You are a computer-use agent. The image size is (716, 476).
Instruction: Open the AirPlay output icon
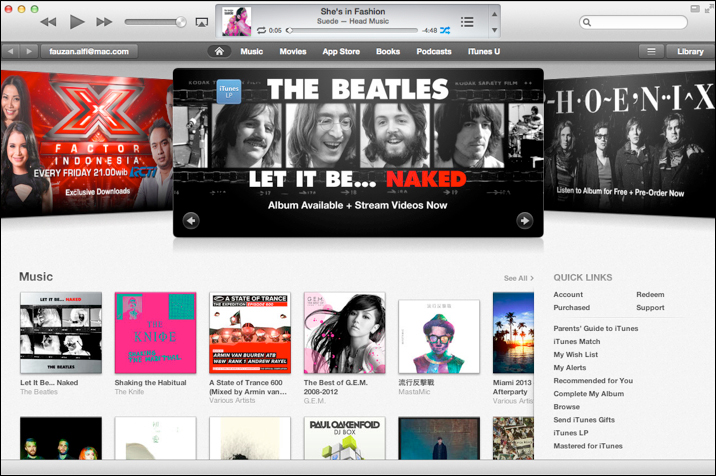tap(202, 22)
